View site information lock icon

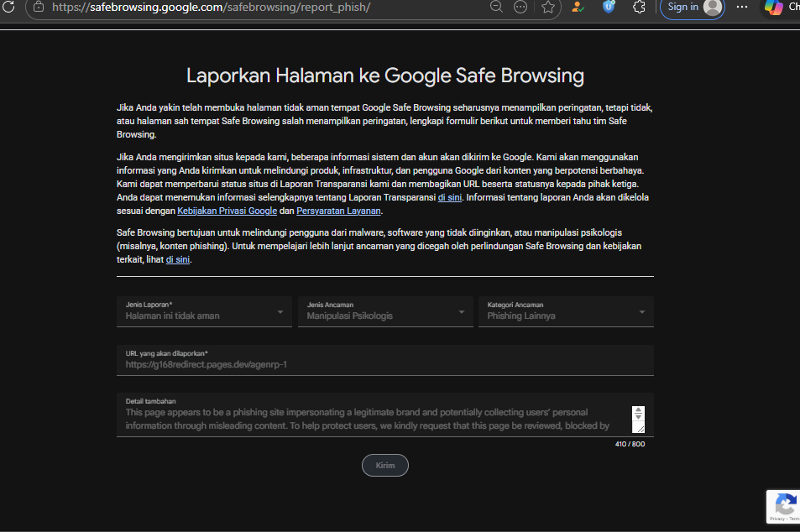click(39, 8)
